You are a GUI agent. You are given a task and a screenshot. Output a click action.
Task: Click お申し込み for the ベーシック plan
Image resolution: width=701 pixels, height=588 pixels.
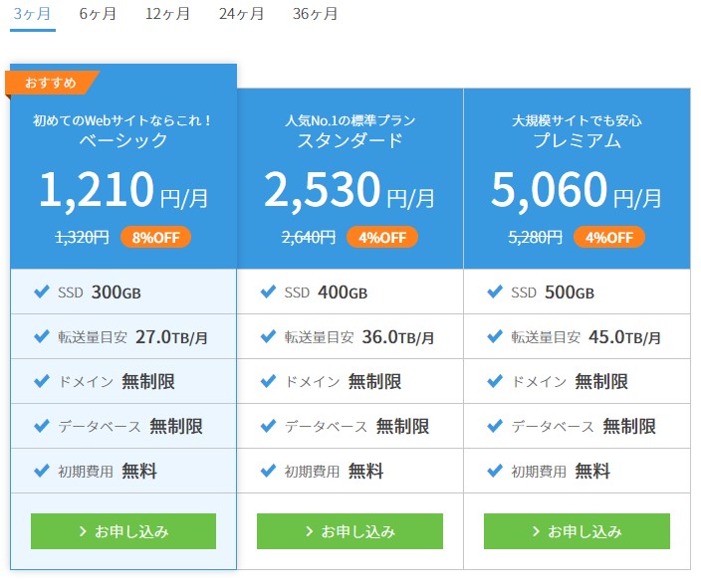(123, 531)
